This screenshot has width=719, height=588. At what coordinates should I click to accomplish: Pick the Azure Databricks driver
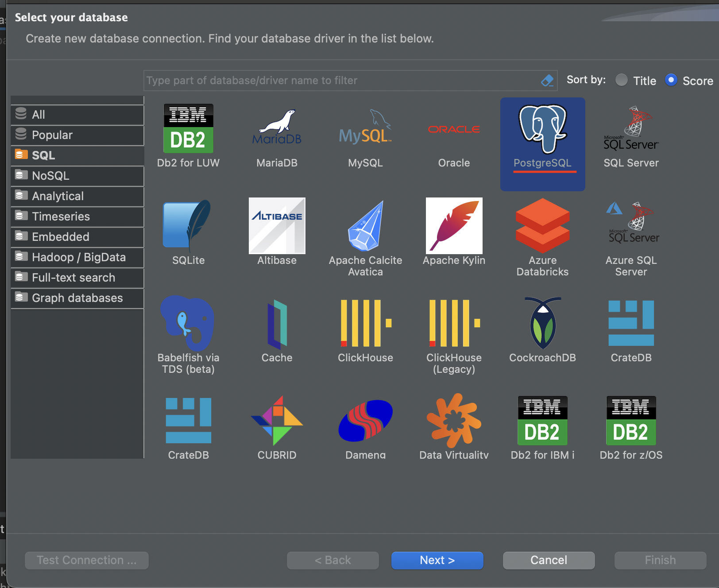542,230
